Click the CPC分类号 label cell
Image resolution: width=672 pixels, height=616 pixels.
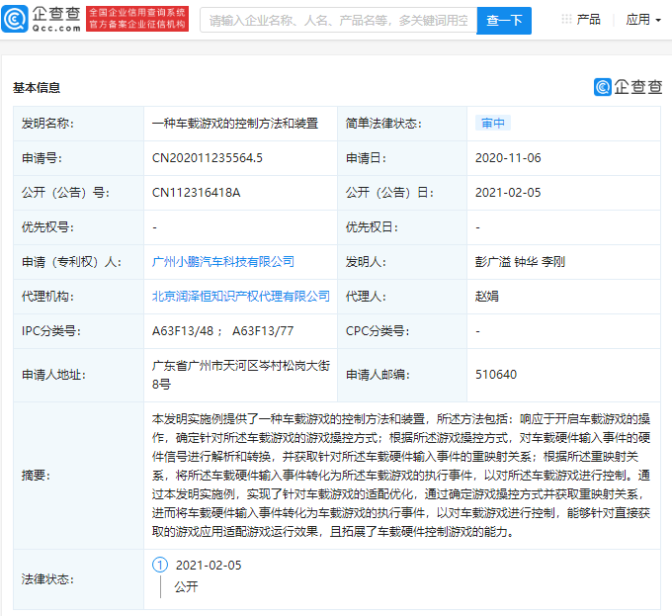click(x=402, y=331)
